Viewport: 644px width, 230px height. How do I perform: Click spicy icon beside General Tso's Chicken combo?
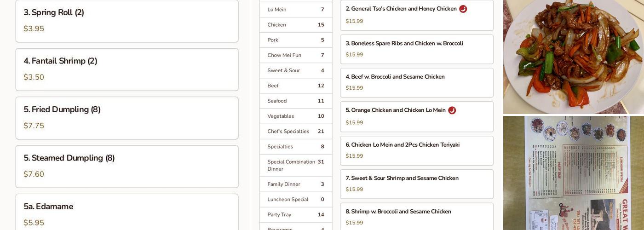coord(463,9)
